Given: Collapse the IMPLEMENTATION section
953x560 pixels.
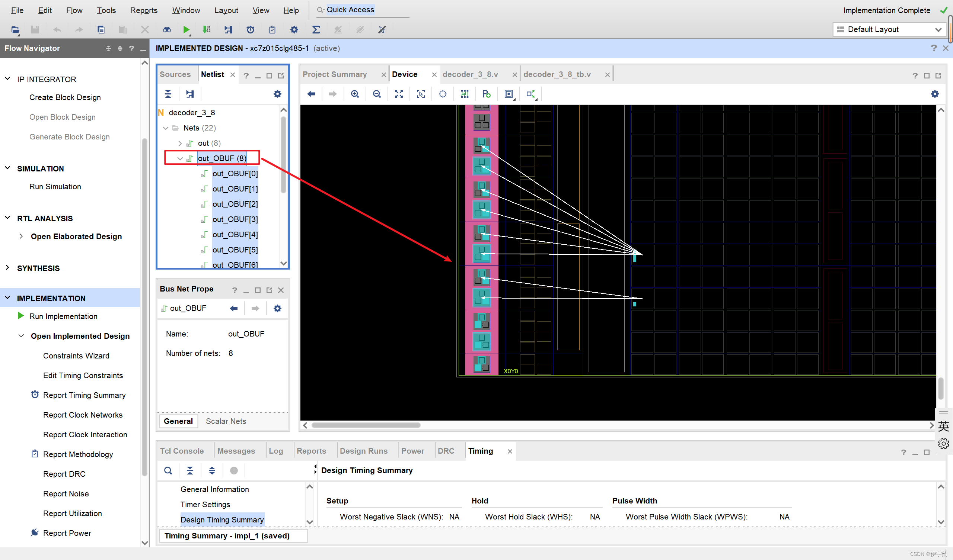Looking at the screenshot, I should (7, 298).
